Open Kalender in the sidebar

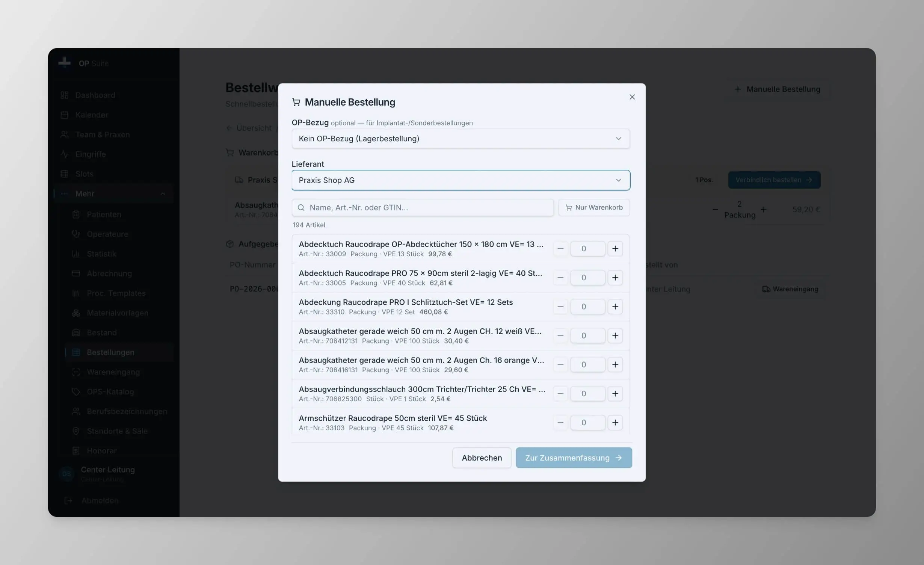(x=113, y=115)
